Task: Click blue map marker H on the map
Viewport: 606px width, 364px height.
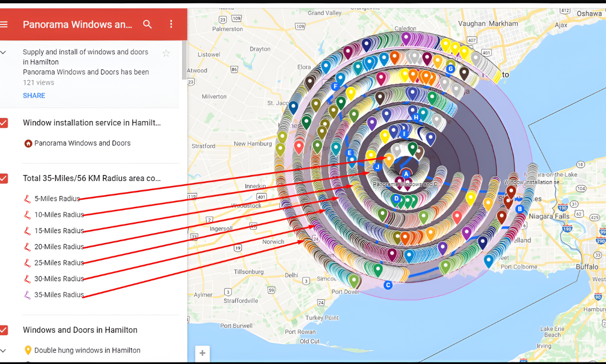Action: [416, 117]
